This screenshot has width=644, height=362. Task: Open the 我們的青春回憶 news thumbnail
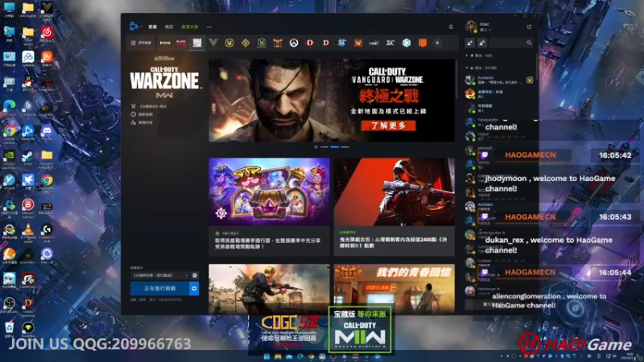394,289
